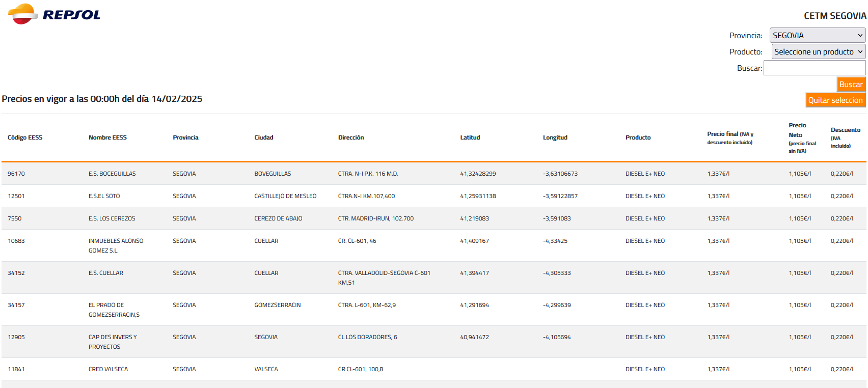Expand the Producto selection dropdown
Viewport: 868px width, 388px height.
(x=818, y=51)
